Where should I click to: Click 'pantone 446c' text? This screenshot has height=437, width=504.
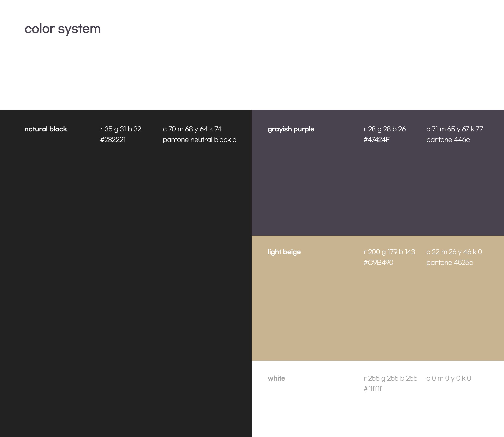(x=448, y=140)
